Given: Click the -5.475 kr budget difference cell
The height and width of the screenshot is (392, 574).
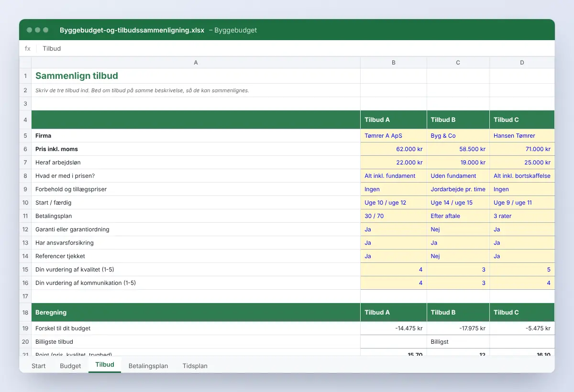Looking at the screenshot, I should coord(522,328).
